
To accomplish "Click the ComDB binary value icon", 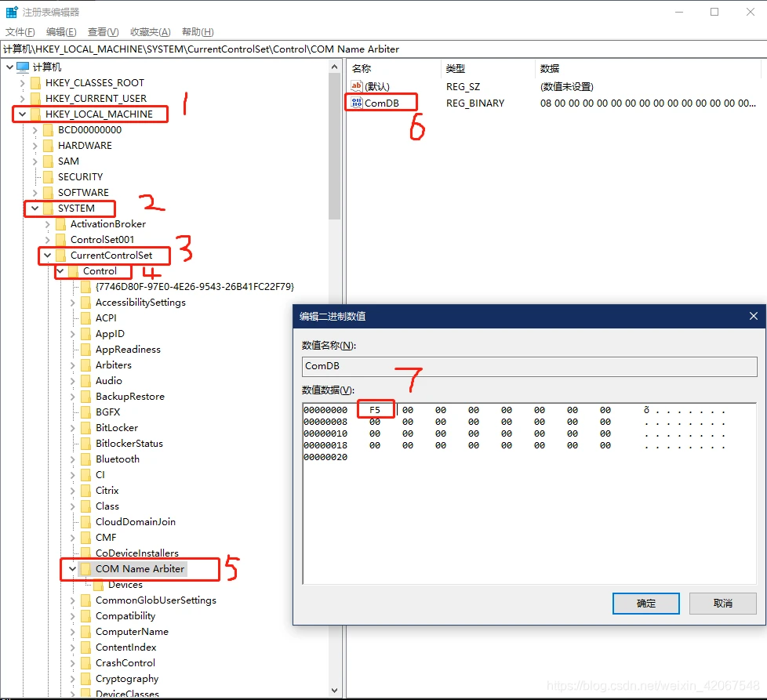I will coord(357,103).
